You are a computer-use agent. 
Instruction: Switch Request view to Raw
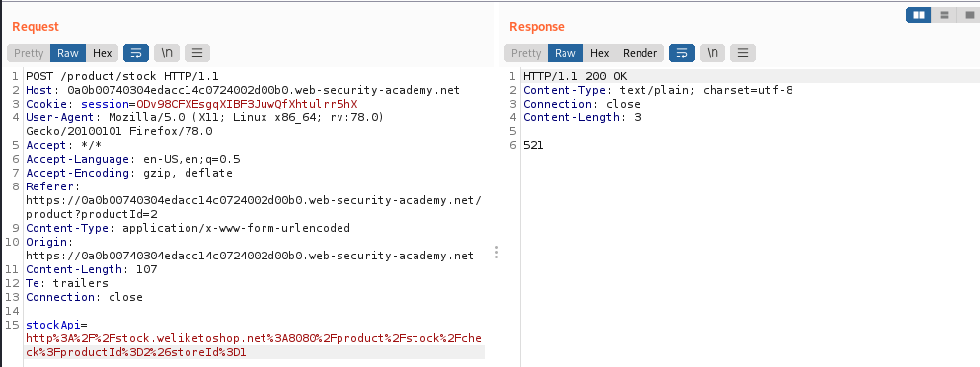tap(68, 53)
